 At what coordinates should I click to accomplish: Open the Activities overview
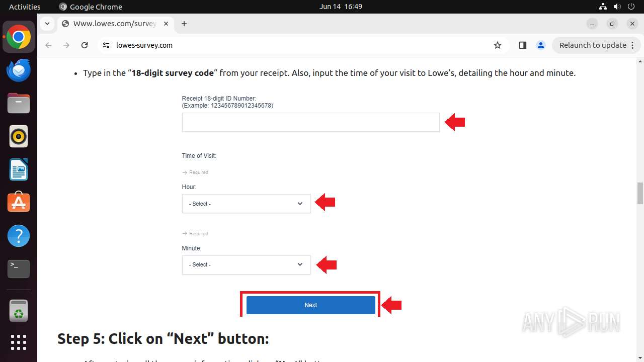(25, 7)
